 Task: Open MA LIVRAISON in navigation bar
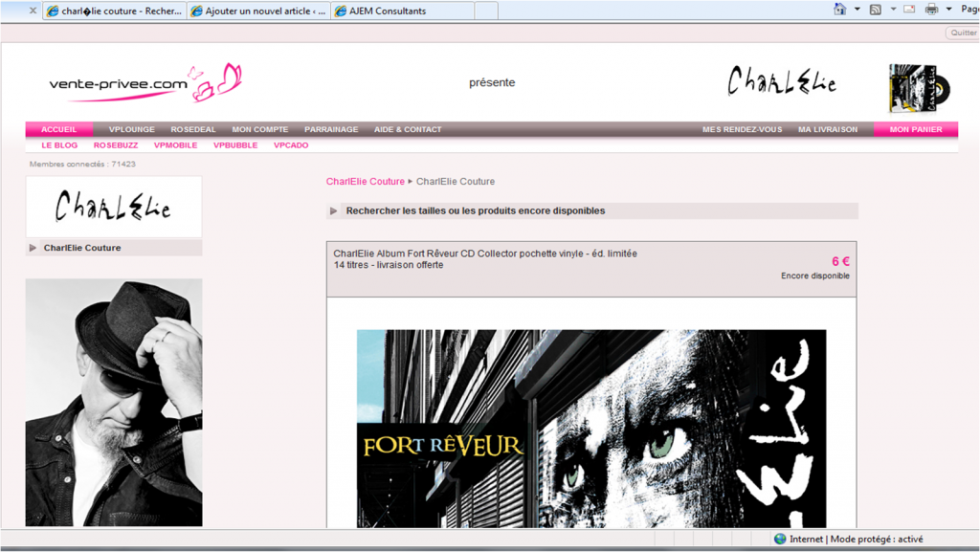pos(828,129)
